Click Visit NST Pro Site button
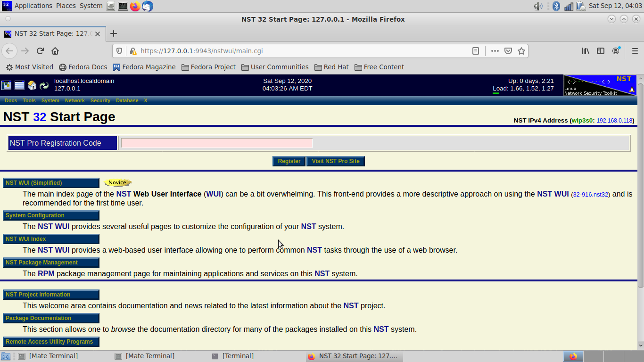This screenshot has height=362, width=644. 336,161
